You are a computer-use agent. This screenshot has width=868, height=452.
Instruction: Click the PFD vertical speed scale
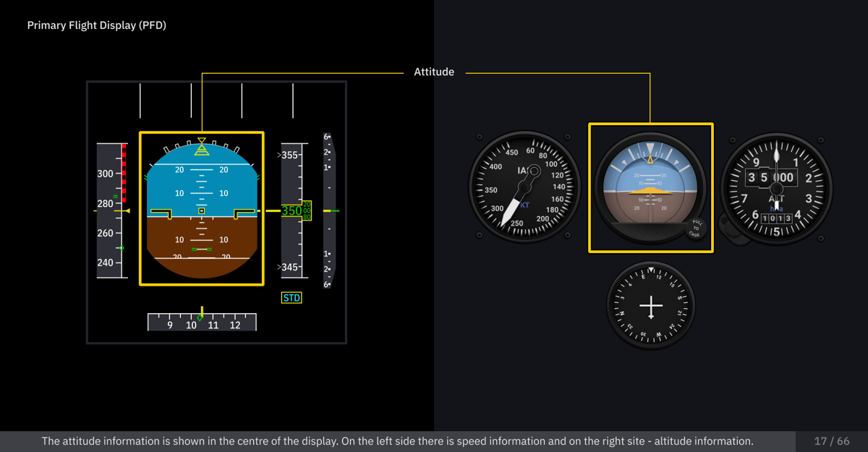pyautogui.click(x=329, y=211)
